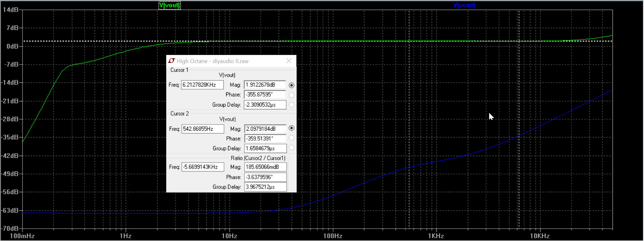Screen dimensions: 644x241
Task: Select Cursor 1 Phase radio button
Action: [291, 95]
